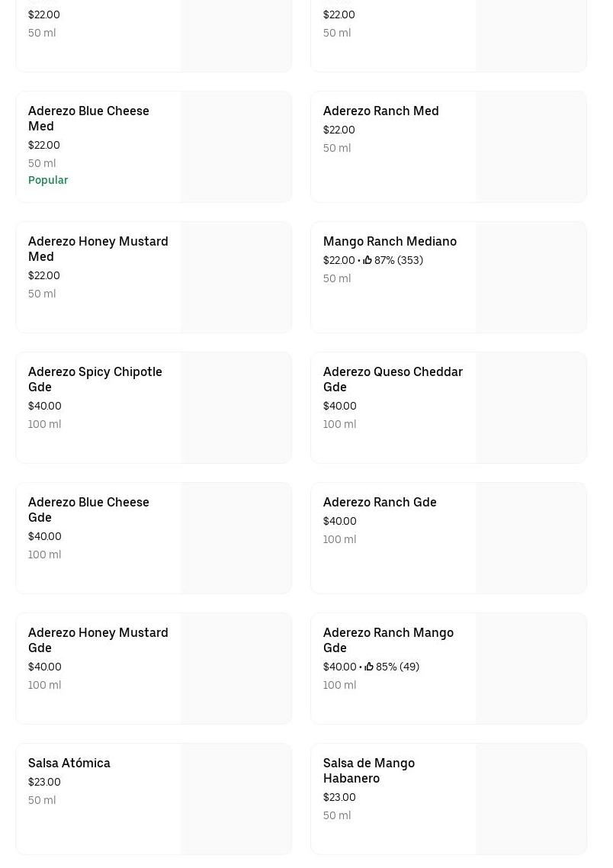
Task: Open Salsa de Mango Habanero item
Action: tap(369, 770)
